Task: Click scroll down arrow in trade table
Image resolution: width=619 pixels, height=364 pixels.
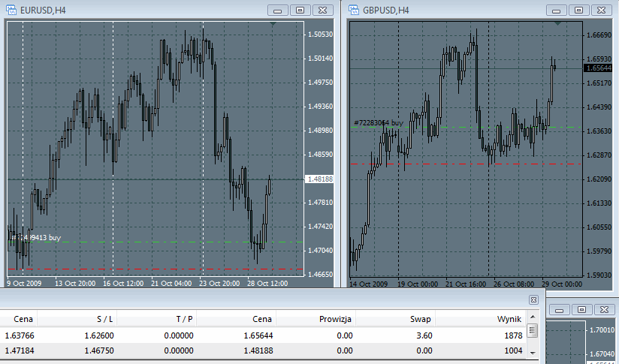Action: click(533, 353)
